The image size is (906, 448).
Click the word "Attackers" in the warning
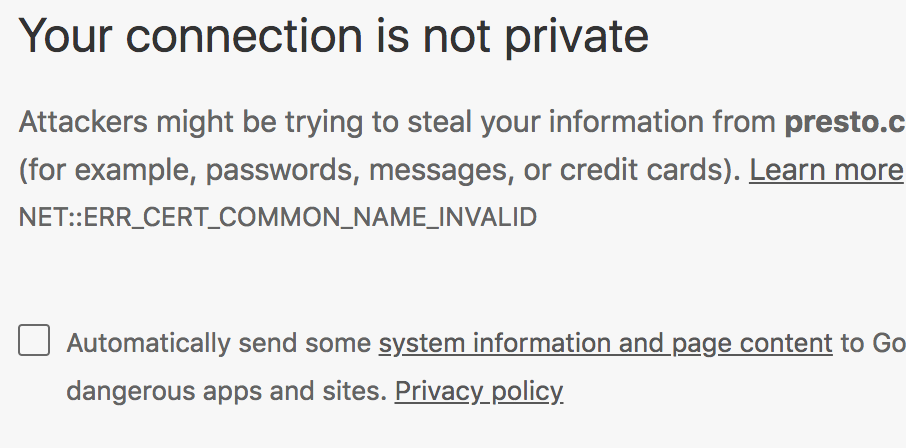coord(83,122)
